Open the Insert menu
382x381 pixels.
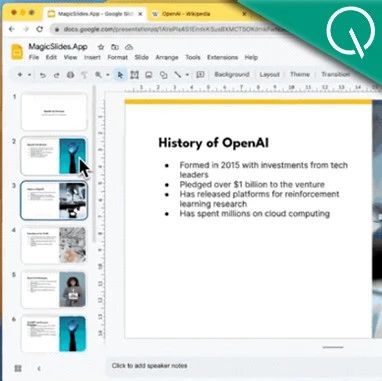click(x=92, y=57)
